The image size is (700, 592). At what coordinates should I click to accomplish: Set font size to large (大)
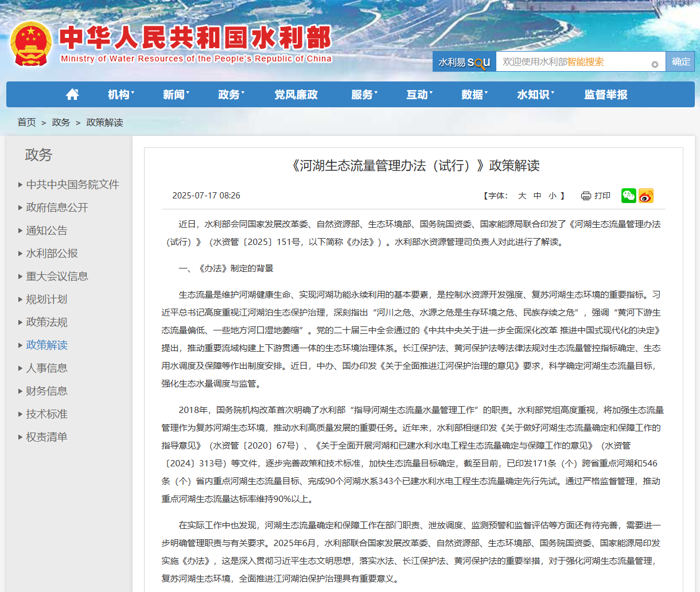pos(522,196)
